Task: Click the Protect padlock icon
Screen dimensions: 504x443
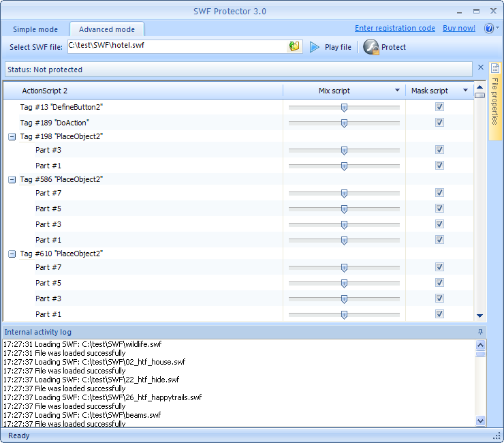Action: click(x=371, y=47)
